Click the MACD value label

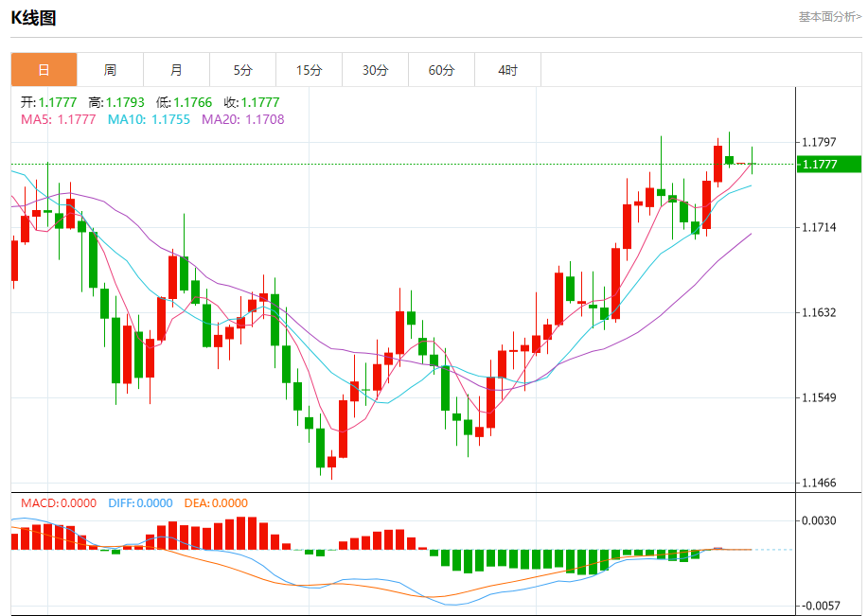[x=59, y=503]
